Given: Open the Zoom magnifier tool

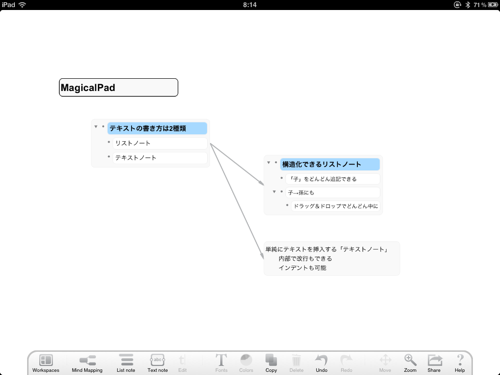Looking at the screenshot, I should coord(410,363).
